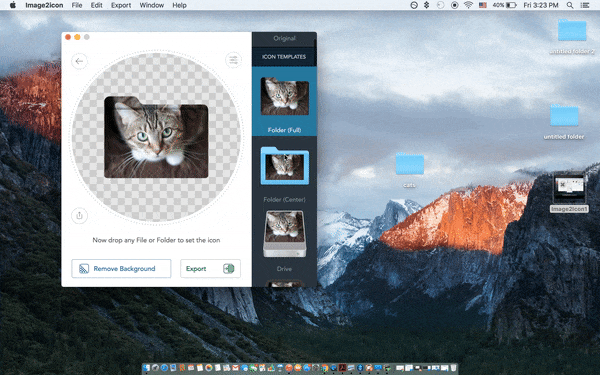The width and height of the screenshot is (600, 375).
Task: Click the screen recording status icon
Action: click(x=455, y=5)
